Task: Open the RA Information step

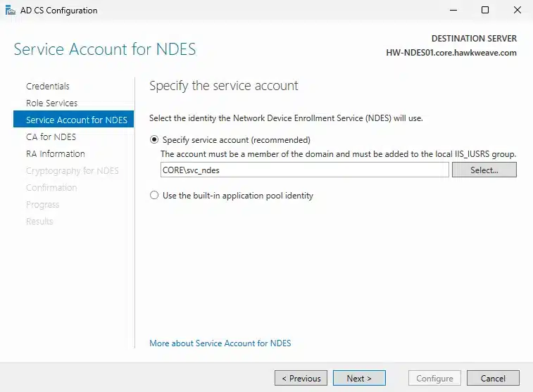Action: (x=55, y=153)
